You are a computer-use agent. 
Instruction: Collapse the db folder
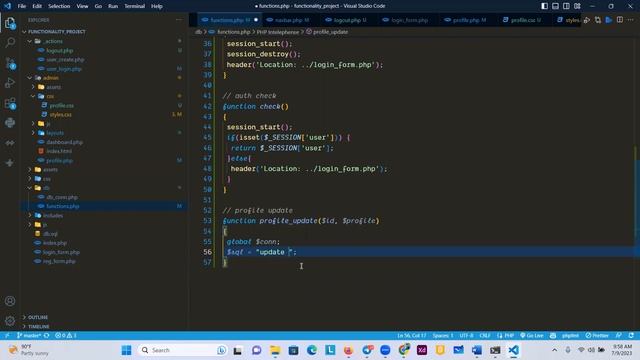(x=46, y=188)
